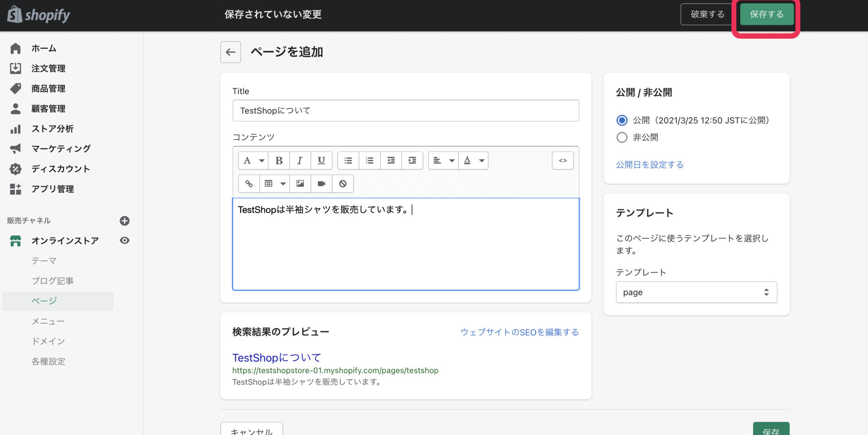Insert a video into the content
The width and height of the screenshot is (868, 435).
click(321, 183)
